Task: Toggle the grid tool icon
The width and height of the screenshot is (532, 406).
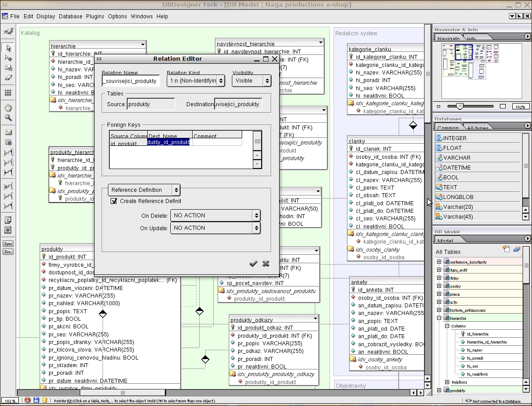Action: (x=8, y=93)
